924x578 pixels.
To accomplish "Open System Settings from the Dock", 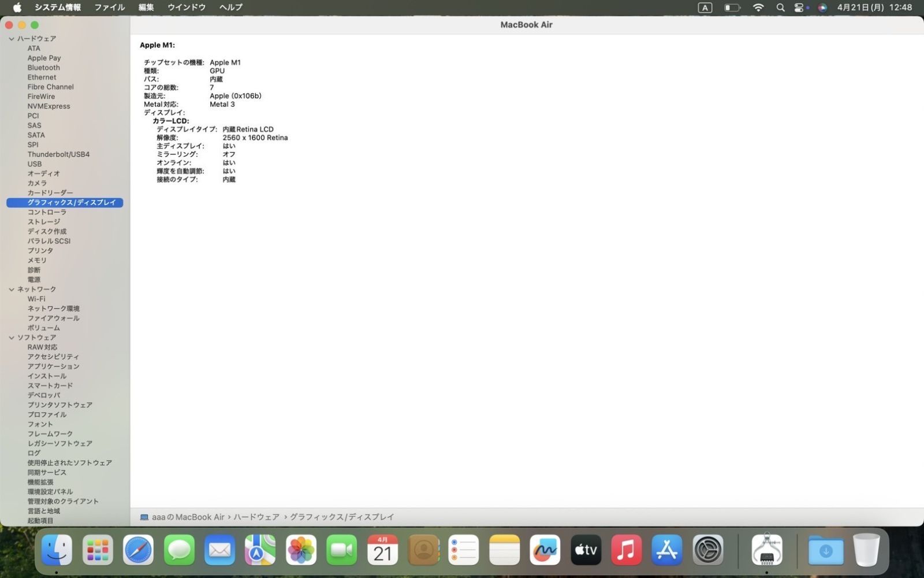I will point(707,550).
